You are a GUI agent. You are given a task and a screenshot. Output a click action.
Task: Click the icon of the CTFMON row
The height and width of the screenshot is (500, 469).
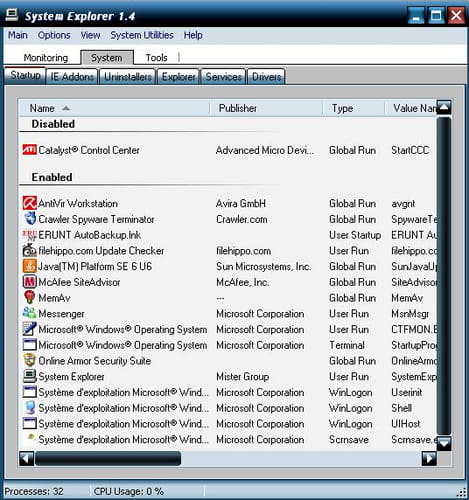pyautogui.click(x=29, y=329)
